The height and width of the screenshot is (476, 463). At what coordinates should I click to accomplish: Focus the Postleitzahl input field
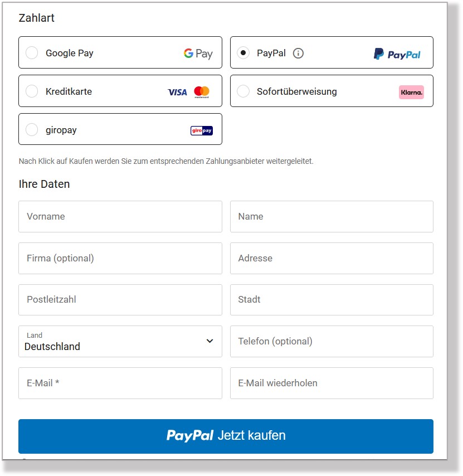(x=120, y=300)
